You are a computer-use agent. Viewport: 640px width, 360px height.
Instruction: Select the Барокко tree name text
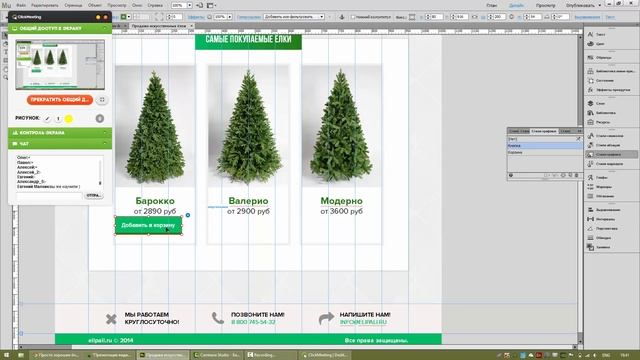point(155,201)
